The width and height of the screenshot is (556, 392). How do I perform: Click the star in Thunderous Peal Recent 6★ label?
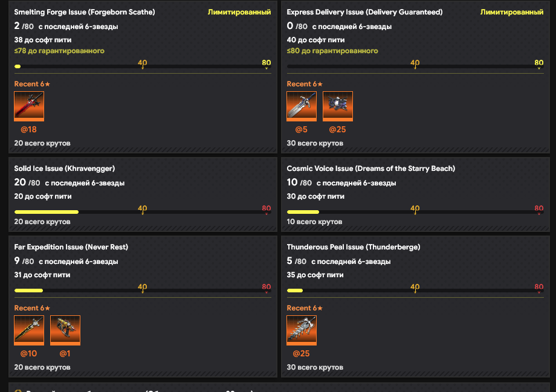[x=320, y=308]
